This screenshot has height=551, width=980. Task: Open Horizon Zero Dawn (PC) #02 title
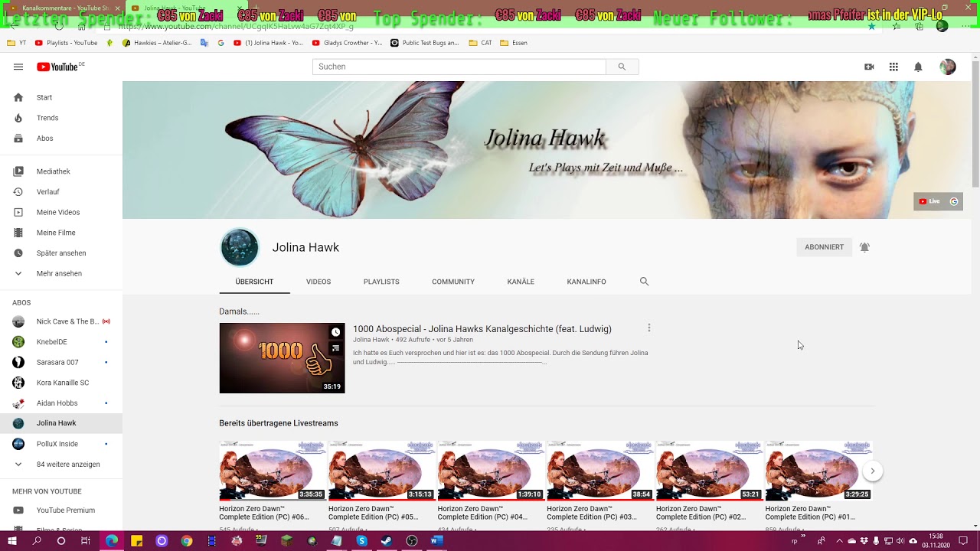click(701, 513)
